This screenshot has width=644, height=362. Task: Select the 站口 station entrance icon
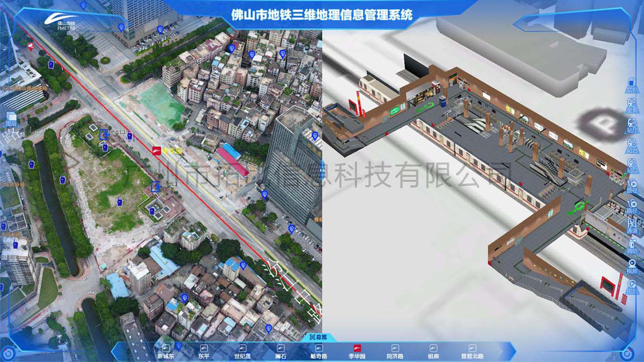(x=632, y=166)
